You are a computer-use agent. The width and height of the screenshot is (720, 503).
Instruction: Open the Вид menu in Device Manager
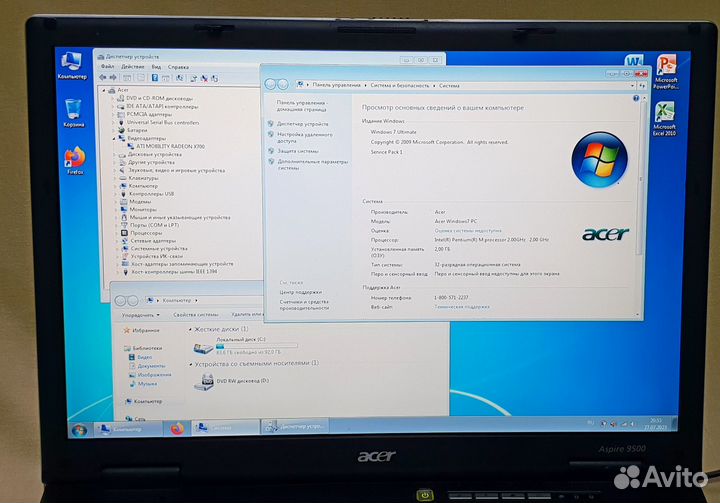pos(156,66)
